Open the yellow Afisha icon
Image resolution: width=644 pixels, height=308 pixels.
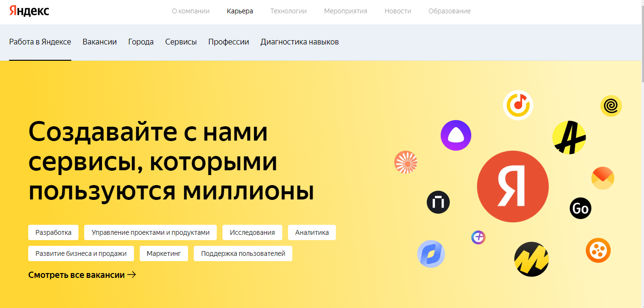point(569,138)
